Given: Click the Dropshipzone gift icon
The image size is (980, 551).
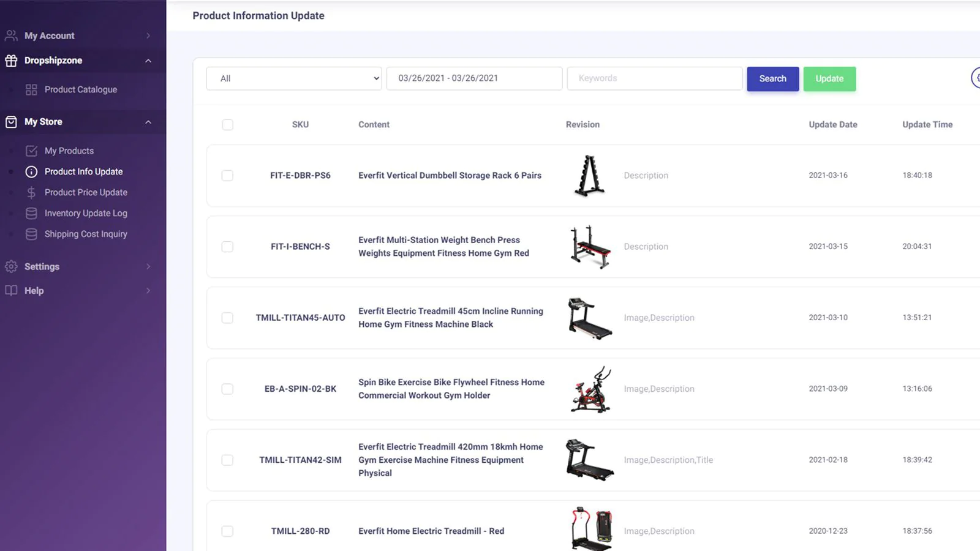Looking at the screenshot, I should pos(10,60).
